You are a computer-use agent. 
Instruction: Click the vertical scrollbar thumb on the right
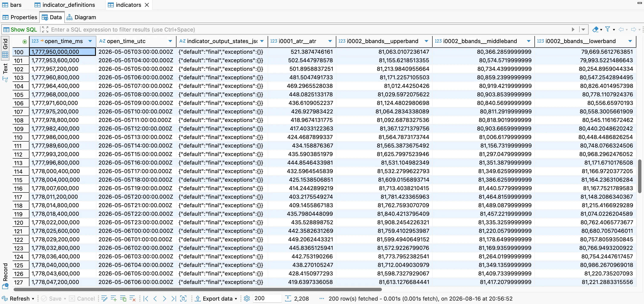tap(639, 176)
